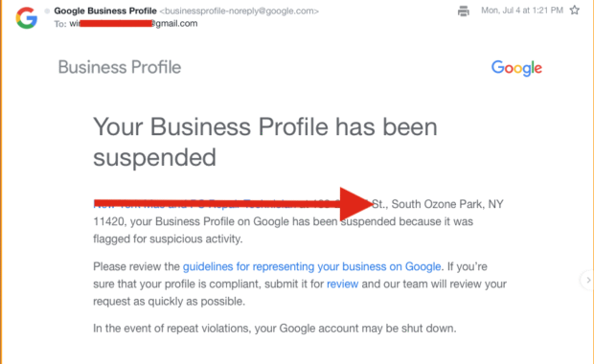Open next message using right-edge chevron arrow
This screenshot has height=364, width=594.
tap(588, 280)
